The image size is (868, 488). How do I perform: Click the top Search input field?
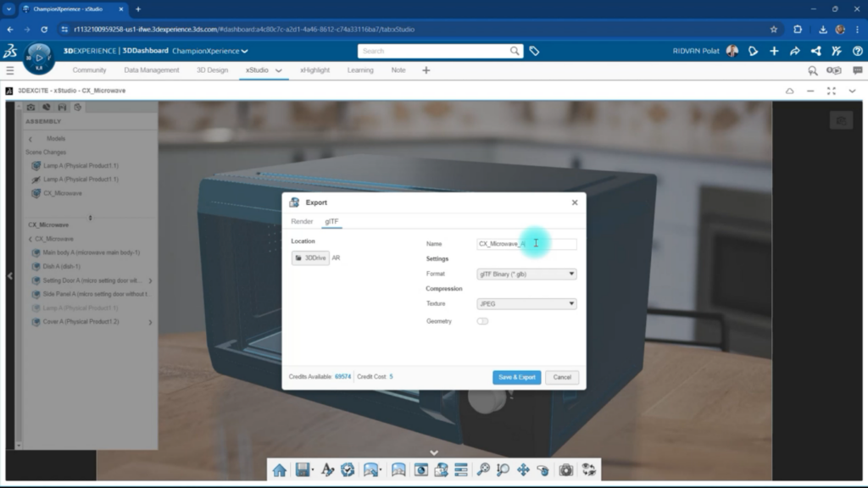click(433, 51)
